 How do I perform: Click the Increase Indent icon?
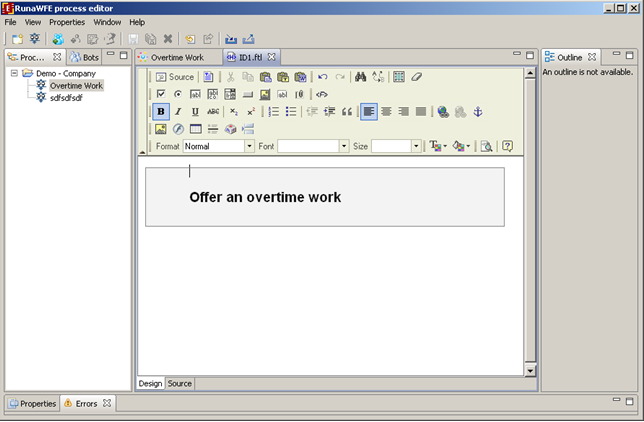point(329,112)
